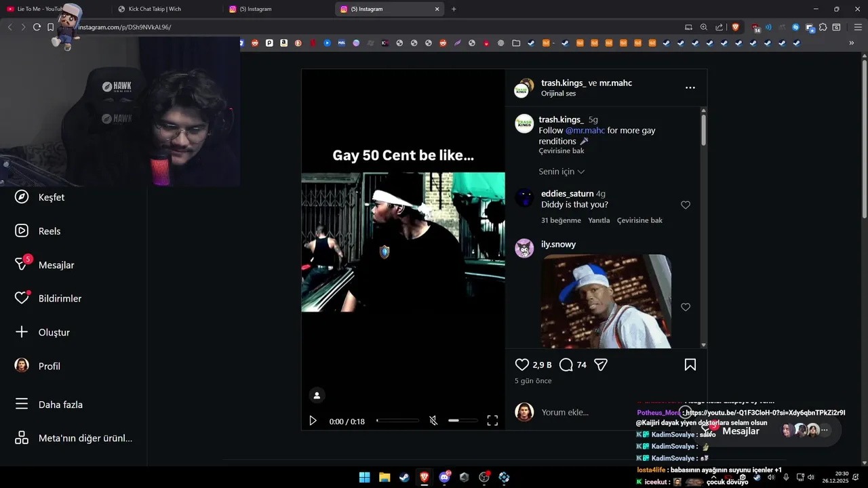
Task: Open the Shazam extension icon
Action: [796, 27]
